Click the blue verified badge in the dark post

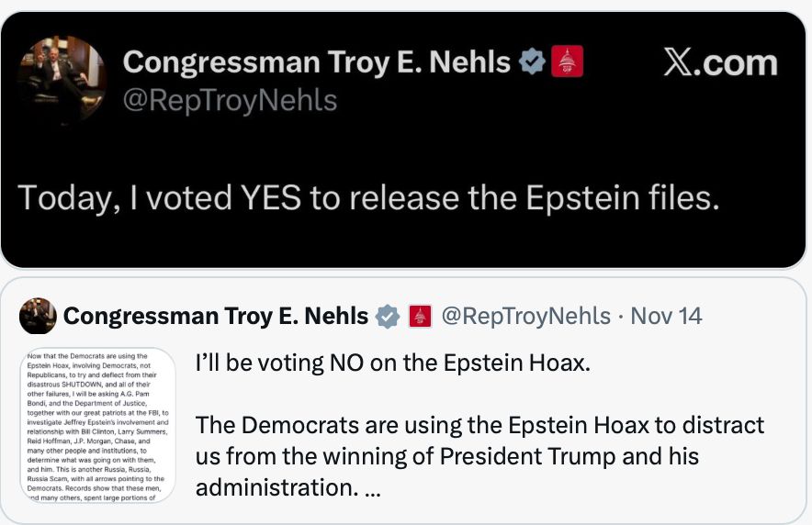(532, 61)
